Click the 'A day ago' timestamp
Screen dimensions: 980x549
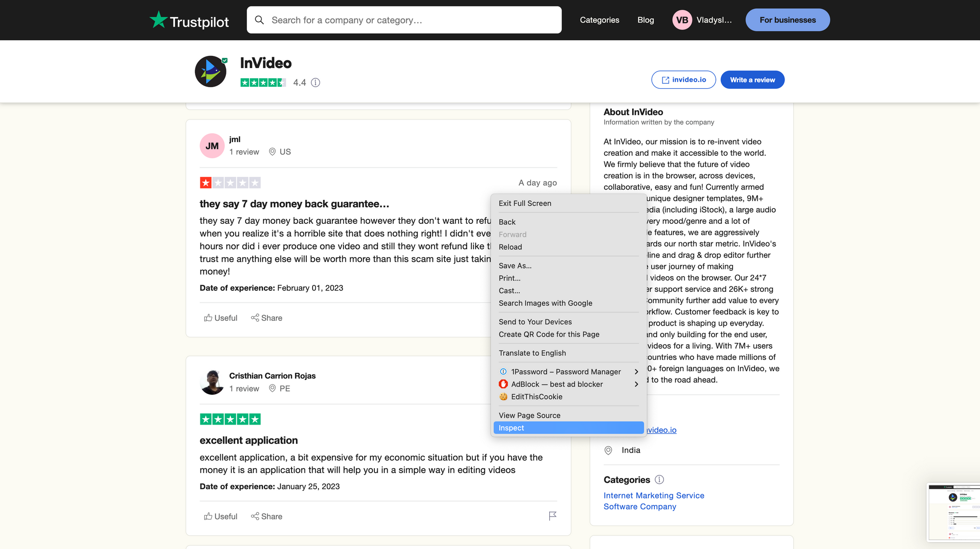tap(538, 183)
